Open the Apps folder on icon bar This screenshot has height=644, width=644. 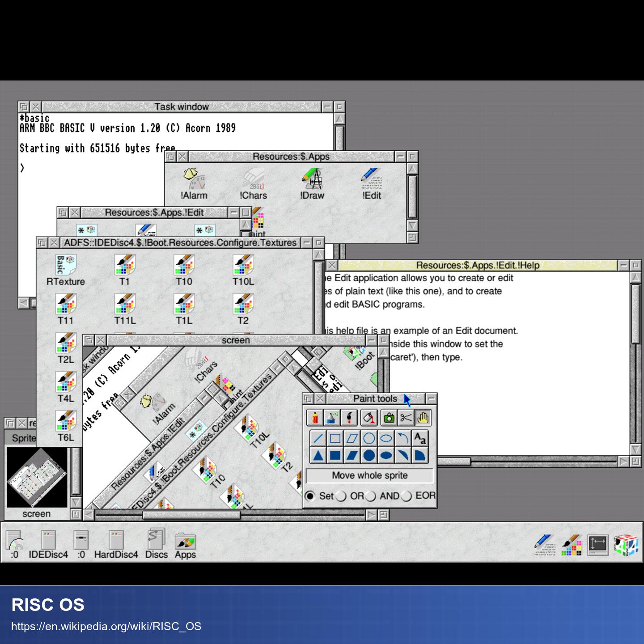point(185,546)
